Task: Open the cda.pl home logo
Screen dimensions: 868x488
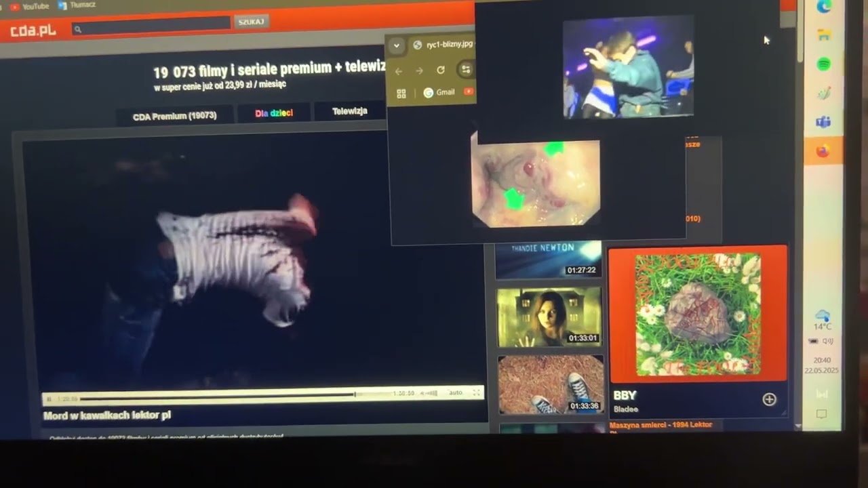Action: [33, 30]
